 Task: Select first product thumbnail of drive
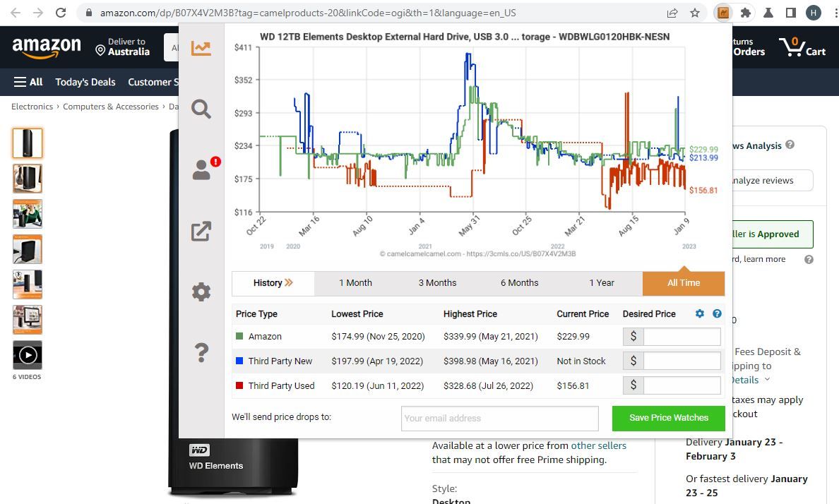click(28, 143)
